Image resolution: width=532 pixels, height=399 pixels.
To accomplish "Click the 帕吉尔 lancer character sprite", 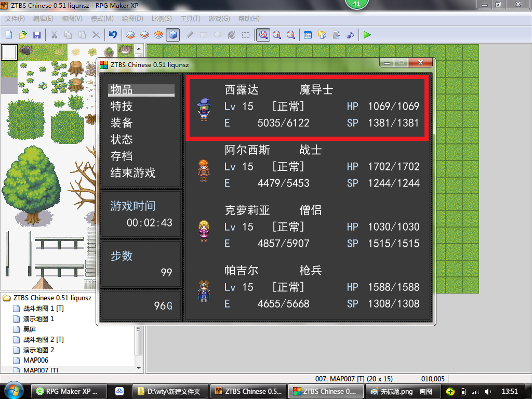I will (x=204, y=291).
